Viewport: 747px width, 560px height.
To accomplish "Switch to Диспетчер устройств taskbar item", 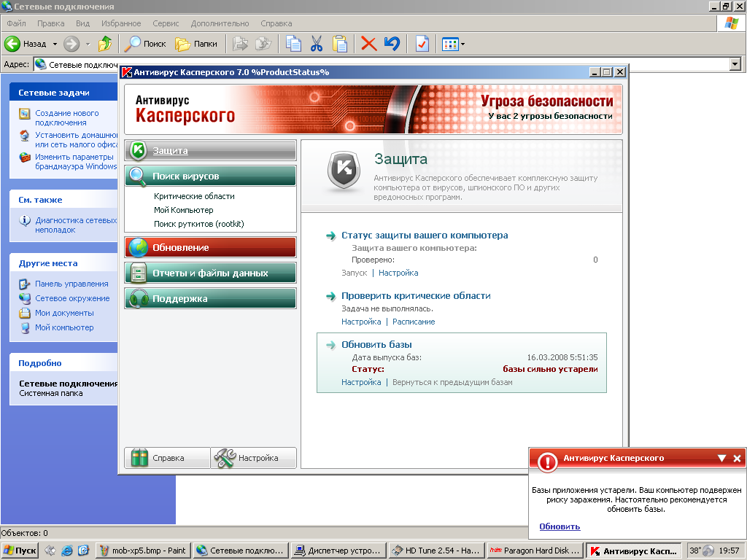I will (x=338, y=551).
